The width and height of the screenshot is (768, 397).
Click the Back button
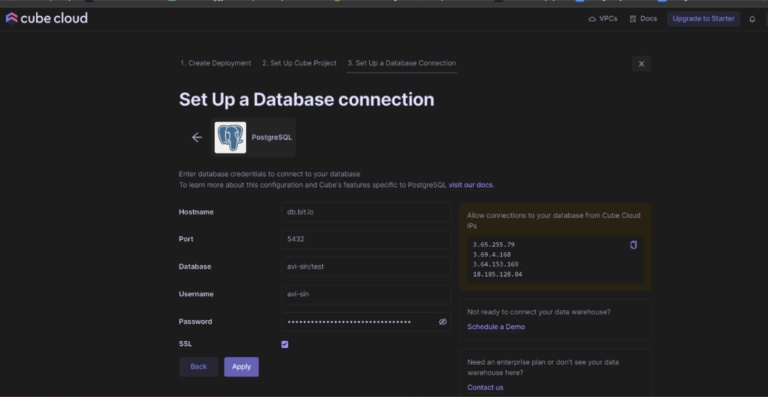point(198,367)
